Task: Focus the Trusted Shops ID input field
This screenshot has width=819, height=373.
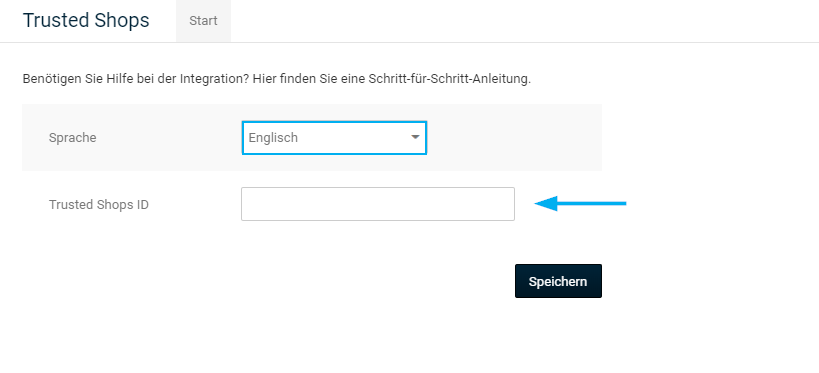Action: coord(378,204)
